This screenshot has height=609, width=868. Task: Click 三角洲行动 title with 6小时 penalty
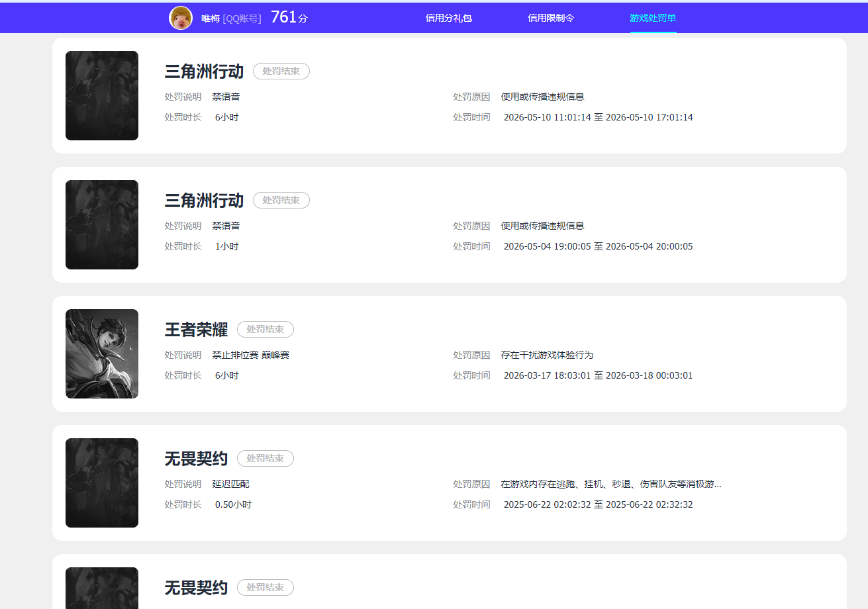coord(204,71)
